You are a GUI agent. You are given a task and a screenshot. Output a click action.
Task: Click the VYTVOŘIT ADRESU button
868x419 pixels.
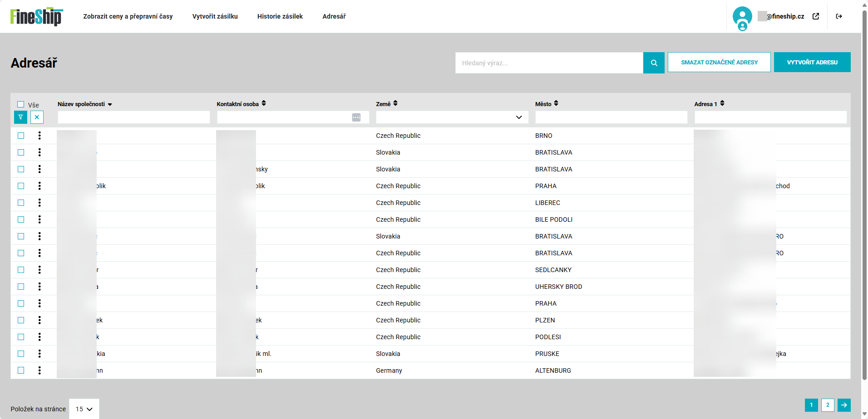click(x=812, y=63)
